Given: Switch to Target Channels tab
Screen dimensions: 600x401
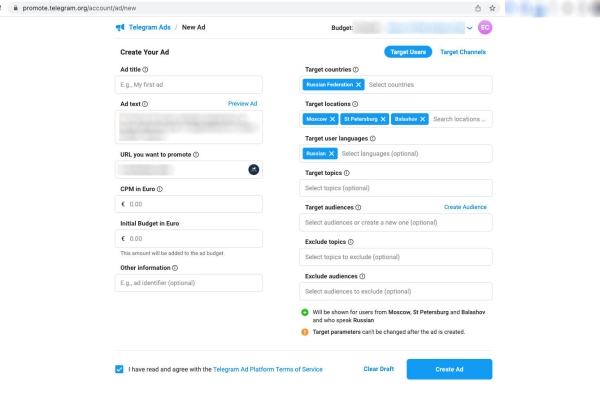Looking at the screenshot, I should coord(463,52).
